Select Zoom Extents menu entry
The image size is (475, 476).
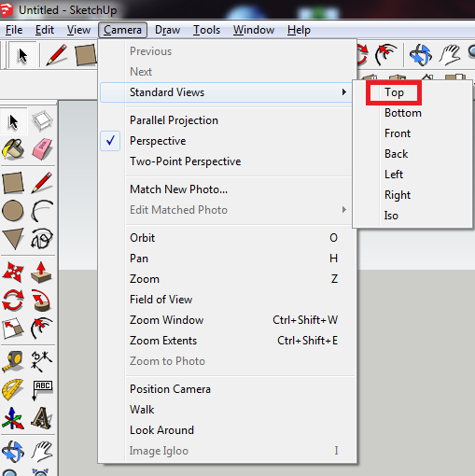[226, 341]
